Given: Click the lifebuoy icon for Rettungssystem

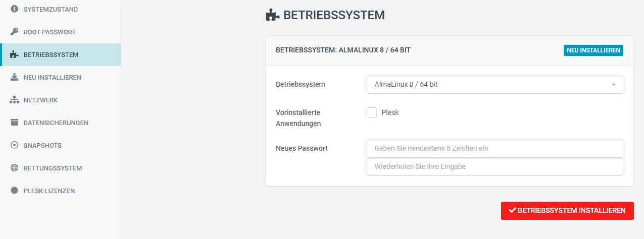Looking at the screenshot, I should [x=14, y=168].
